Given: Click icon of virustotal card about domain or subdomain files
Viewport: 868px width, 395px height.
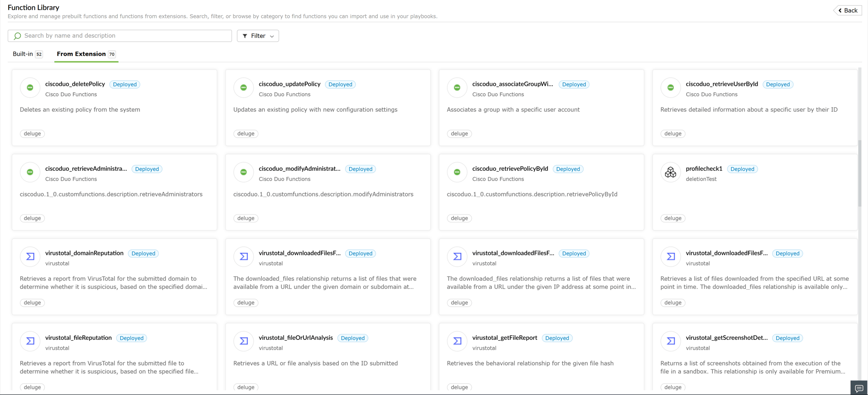Looking at the screenshot, I should [243, 257].
